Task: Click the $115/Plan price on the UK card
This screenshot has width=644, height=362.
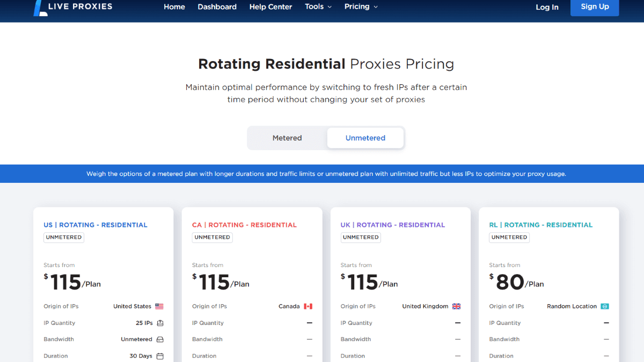Action: 369,282
